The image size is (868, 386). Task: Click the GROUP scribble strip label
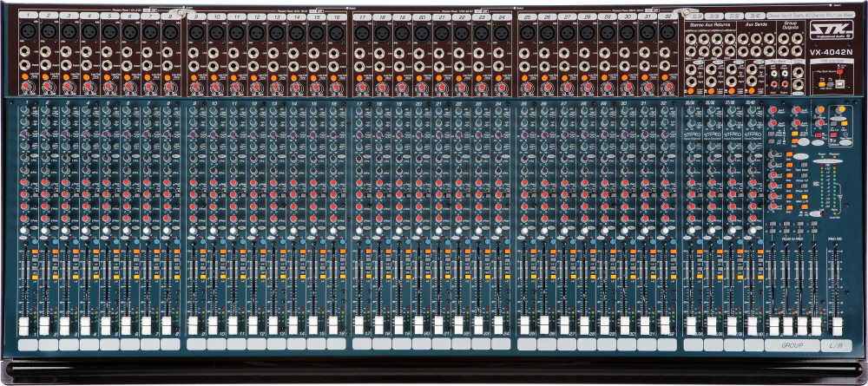pos(792,345)
